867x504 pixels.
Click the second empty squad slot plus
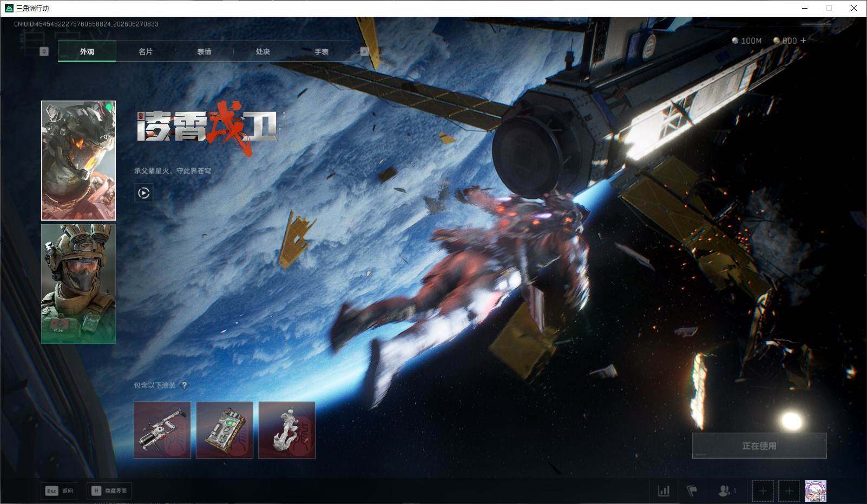789,491
